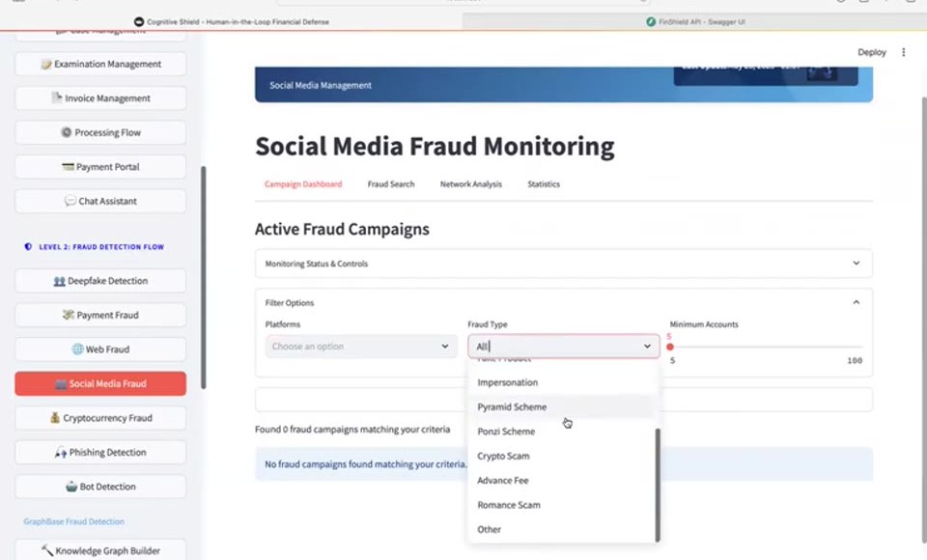
Task: Expand Monitoring Status & Controls section
Action: tap(563, 264)
